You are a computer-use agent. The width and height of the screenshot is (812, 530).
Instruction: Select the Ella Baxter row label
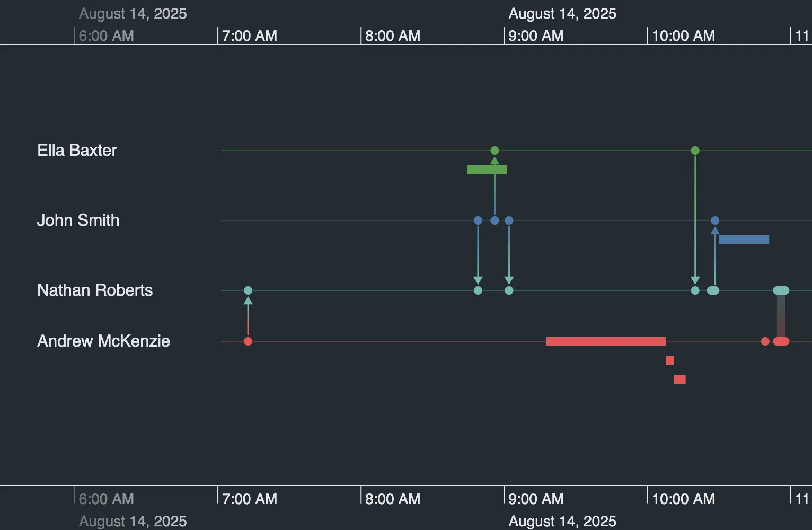(77, 150)
